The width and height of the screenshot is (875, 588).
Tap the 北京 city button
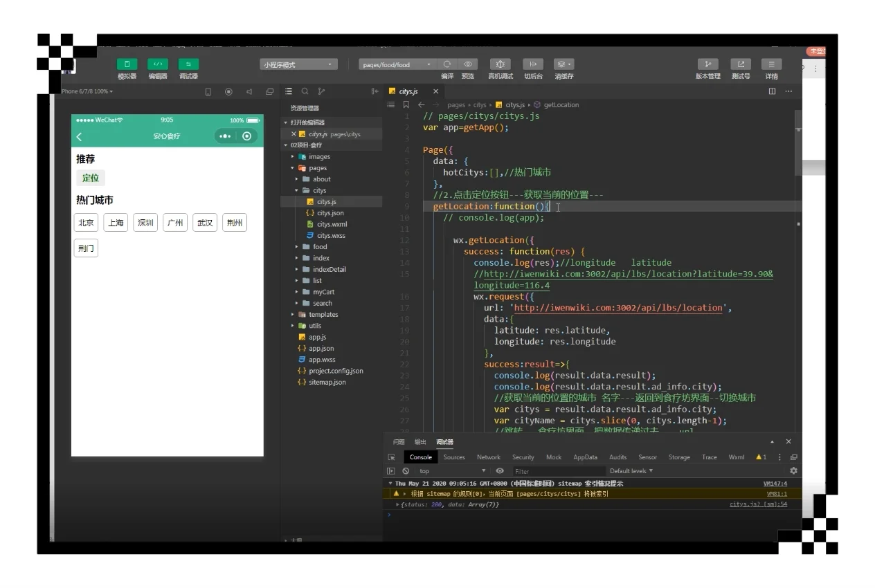click(x=86, y=223)
